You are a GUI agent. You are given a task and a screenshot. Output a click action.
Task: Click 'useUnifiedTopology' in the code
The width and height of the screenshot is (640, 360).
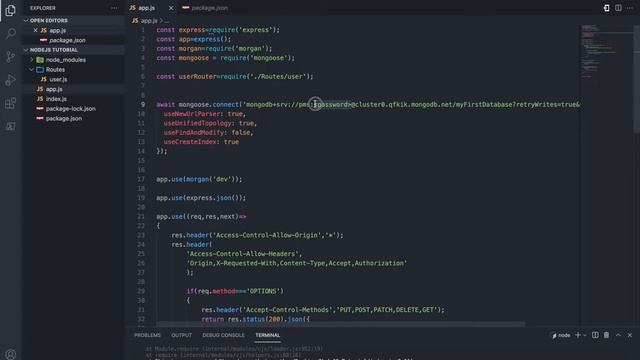tap(198, 123)
